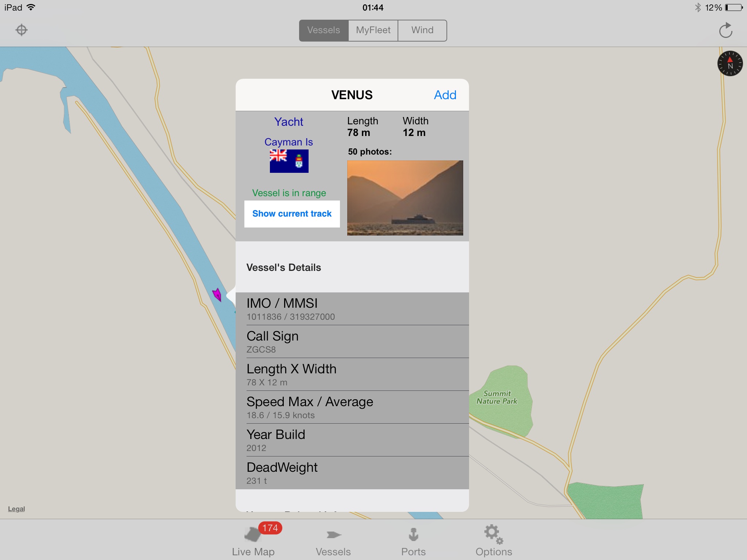Refresh the map with the reload icon
This screenshot has width=747, height=560.
tap(725, 30)
